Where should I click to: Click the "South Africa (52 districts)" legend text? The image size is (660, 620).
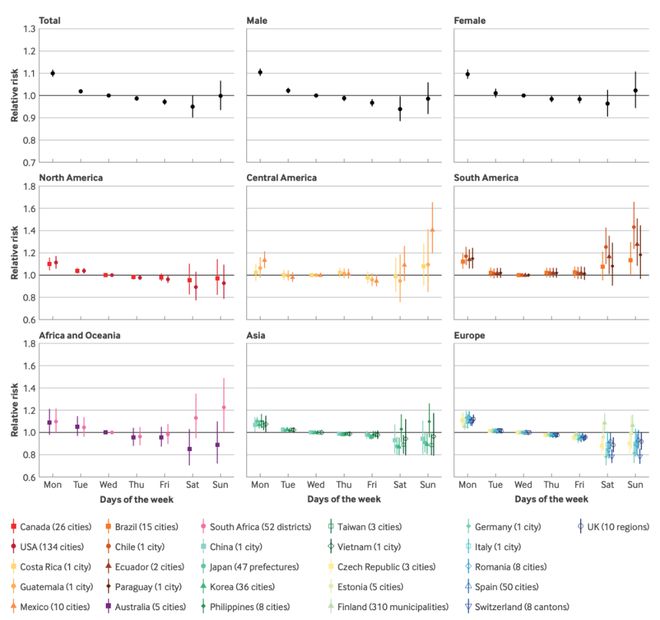(x=261, y=527)
